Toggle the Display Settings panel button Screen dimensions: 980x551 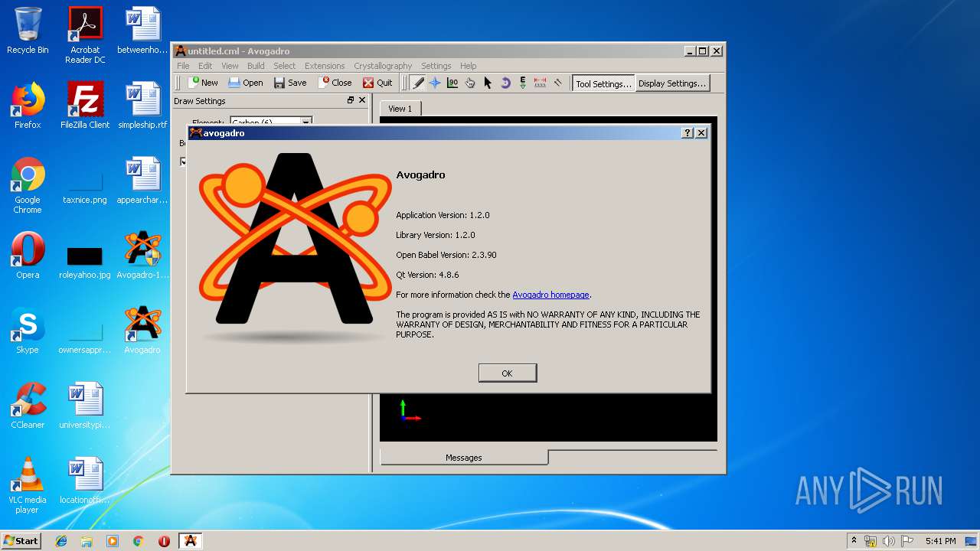pyautogui.click(x=672, y=83)
